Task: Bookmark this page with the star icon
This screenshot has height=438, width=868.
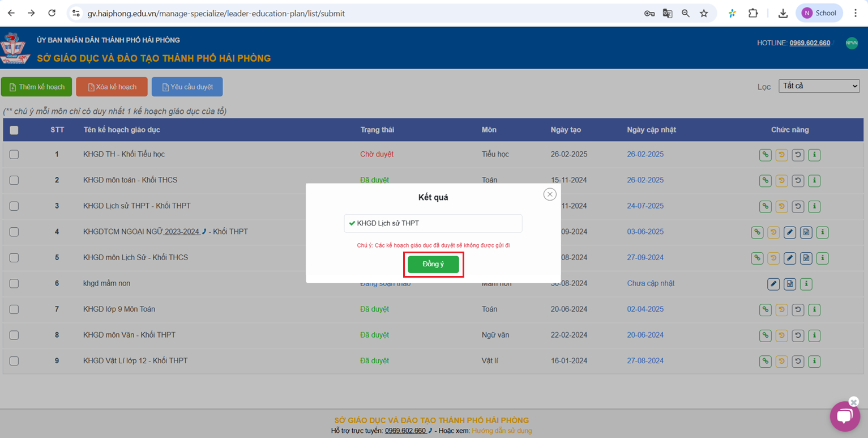Action: [704, 13]
